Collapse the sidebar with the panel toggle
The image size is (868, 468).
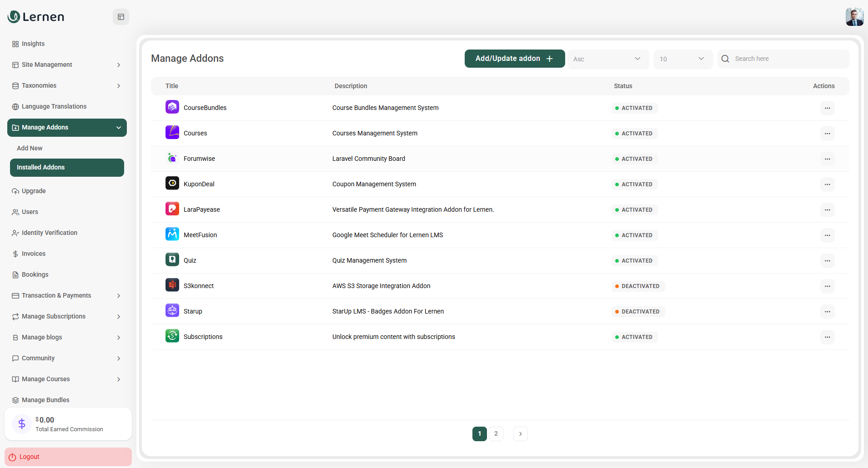[120, 16]
